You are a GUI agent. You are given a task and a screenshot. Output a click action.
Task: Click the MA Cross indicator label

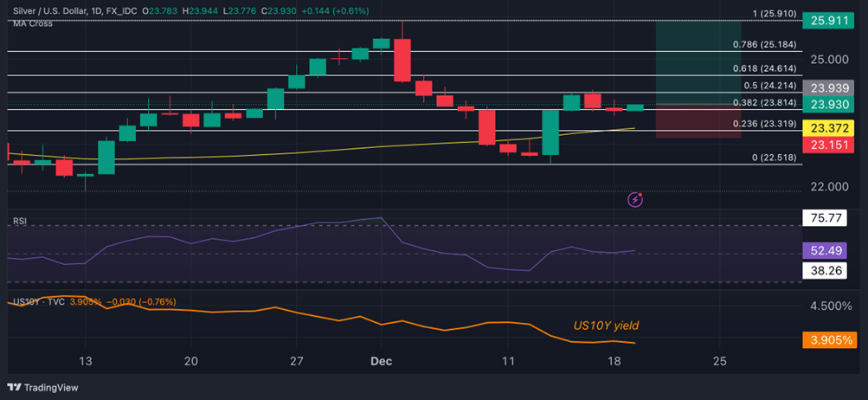(32, 23)
